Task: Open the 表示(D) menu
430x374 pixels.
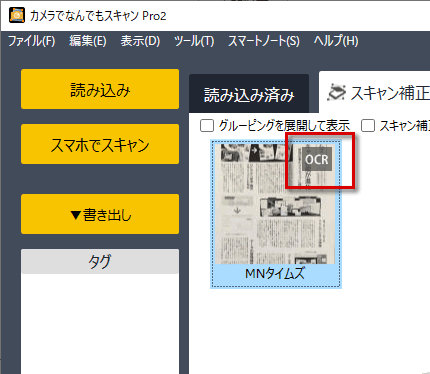Action: tap(140, 41)
